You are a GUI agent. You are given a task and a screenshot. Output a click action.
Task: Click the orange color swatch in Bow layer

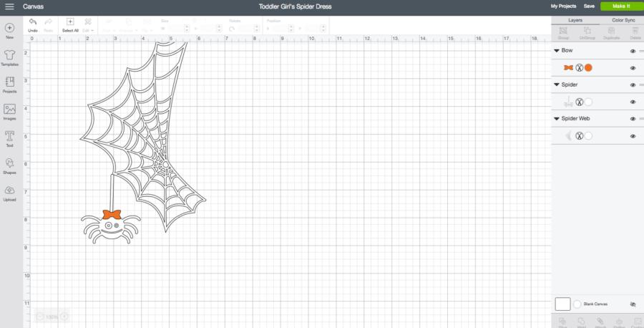pos(589,68)
